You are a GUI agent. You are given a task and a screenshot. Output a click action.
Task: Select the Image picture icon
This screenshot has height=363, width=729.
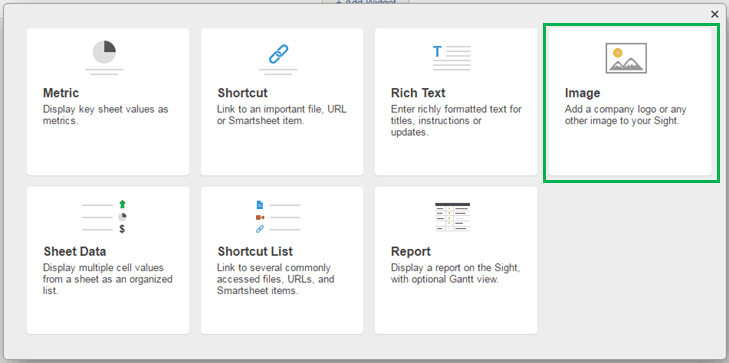(626, 58)
